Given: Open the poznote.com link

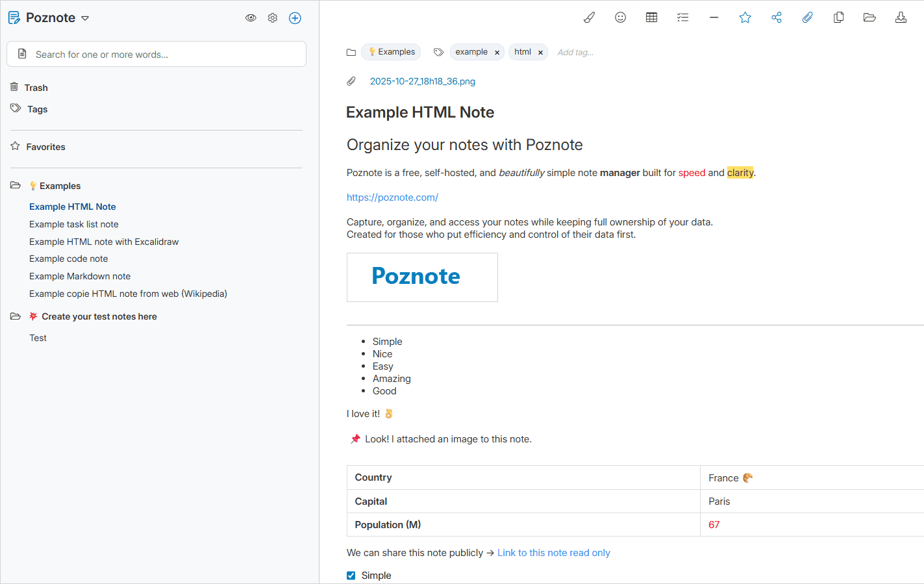Looking at the screenshot, I should coord(392,197).
